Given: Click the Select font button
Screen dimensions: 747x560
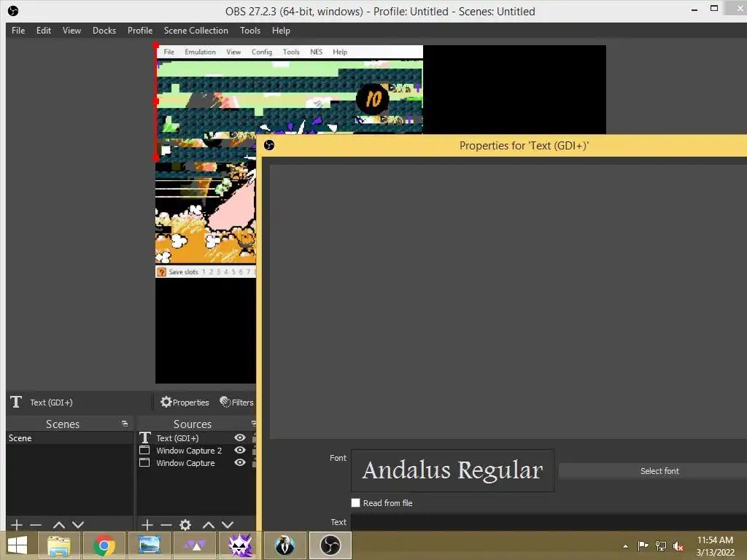Looking at the screenshot, I should 659,471.
